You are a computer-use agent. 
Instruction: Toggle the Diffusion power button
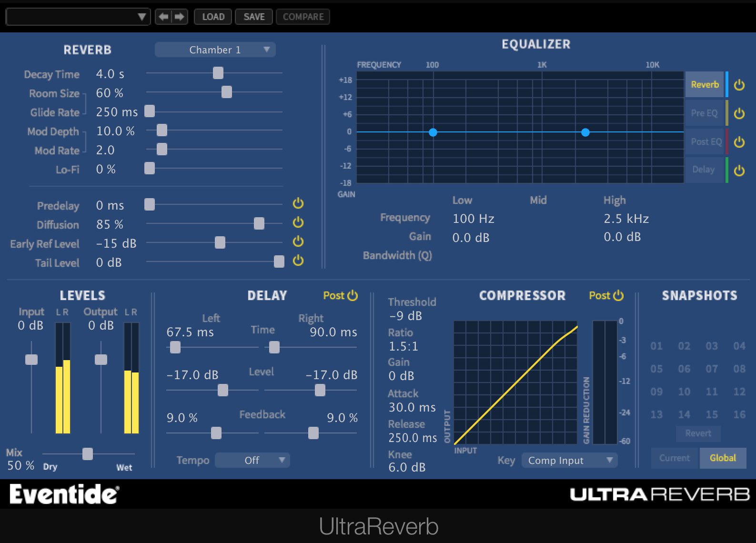tap(298, 222)
